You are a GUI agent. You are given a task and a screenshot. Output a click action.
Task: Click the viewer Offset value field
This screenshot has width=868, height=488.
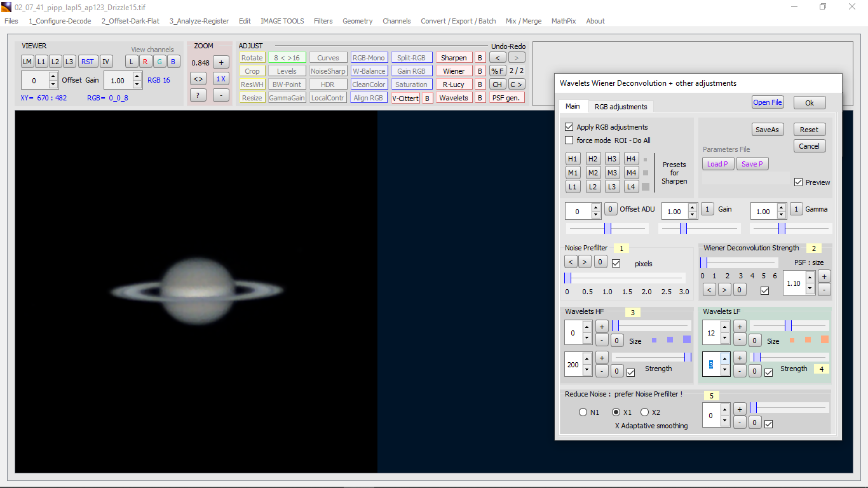(35, 81)
